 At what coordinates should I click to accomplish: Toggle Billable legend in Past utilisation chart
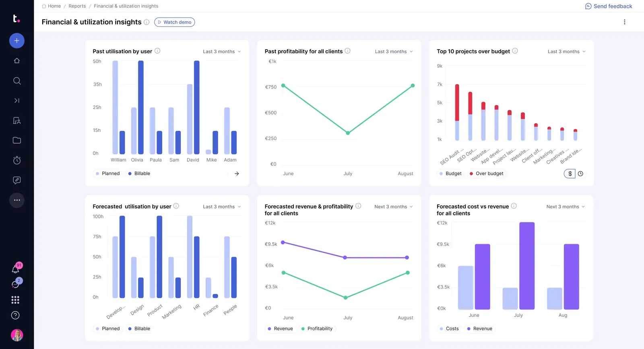coord(139,174)
